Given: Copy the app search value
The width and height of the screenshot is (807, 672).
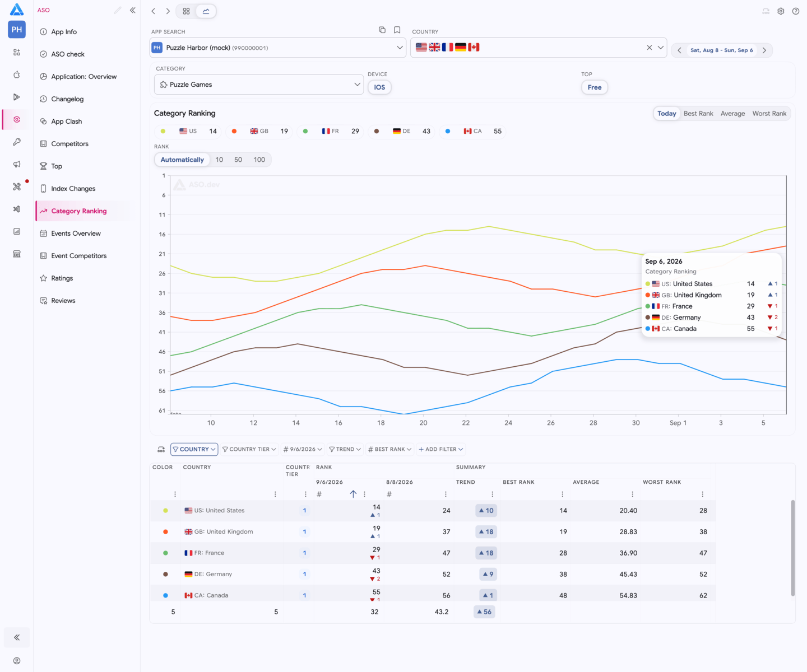Looking at the screenshot, I should [x=382, y=30].
